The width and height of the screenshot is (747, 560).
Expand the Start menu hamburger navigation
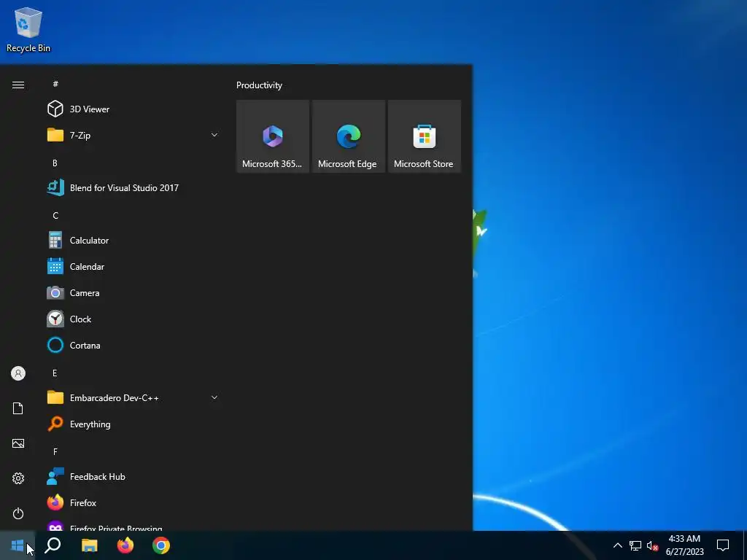(18, 85)
